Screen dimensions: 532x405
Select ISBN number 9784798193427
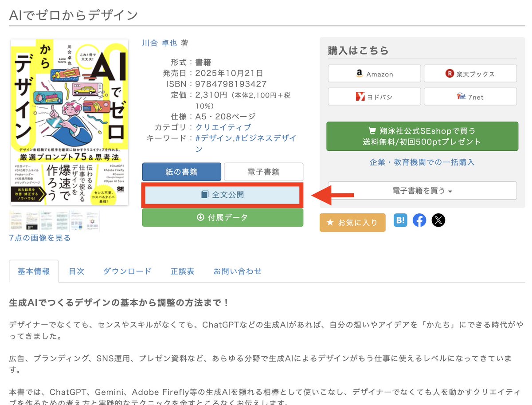231,84
